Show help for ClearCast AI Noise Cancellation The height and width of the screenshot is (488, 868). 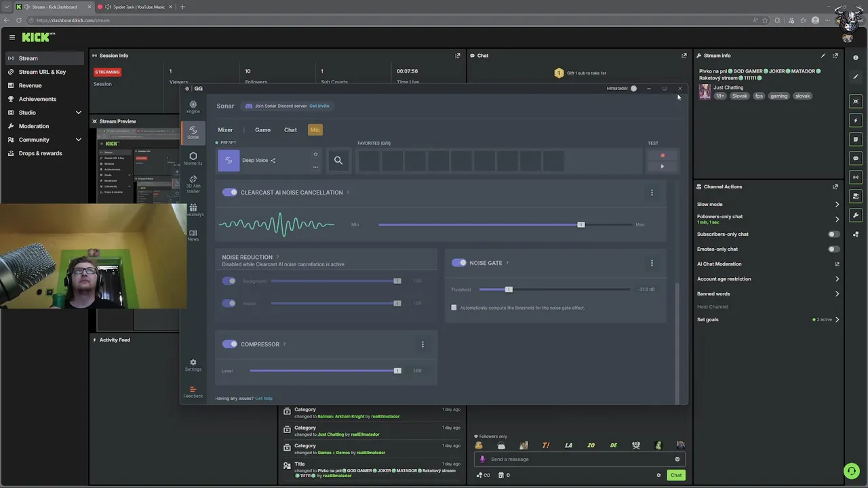click(x=348, y=192)
